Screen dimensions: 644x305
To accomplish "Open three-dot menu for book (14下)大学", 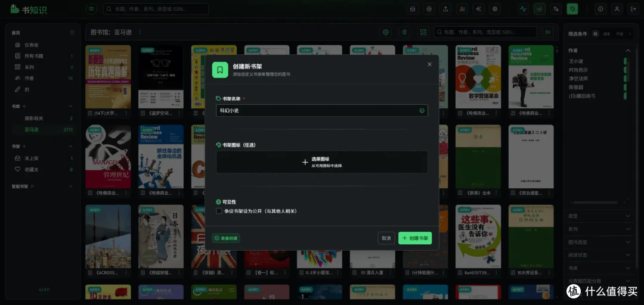I will click(x=126, y=113).
